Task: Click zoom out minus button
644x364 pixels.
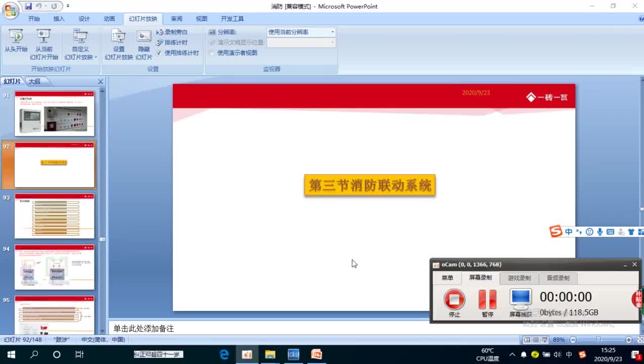Action: point(572,340)
